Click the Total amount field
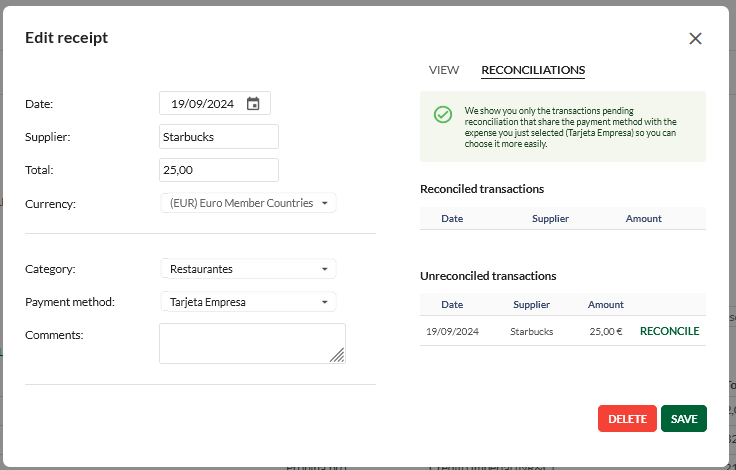 click(x=218, y=170)
